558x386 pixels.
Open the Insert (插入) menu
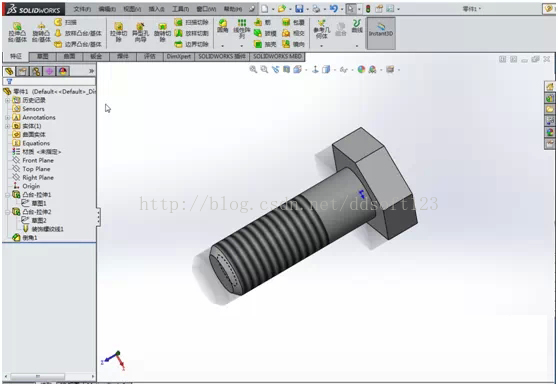[x=157, y=9]
